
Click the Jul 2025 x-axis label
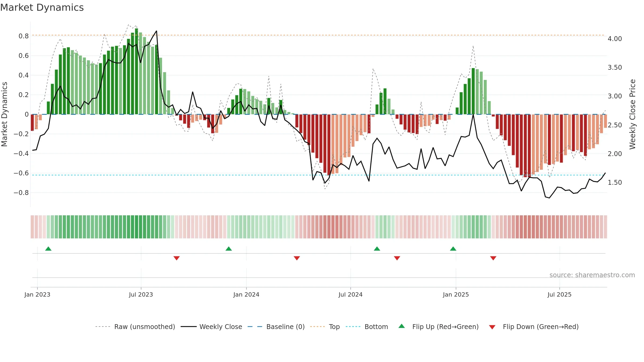(559, 295)
